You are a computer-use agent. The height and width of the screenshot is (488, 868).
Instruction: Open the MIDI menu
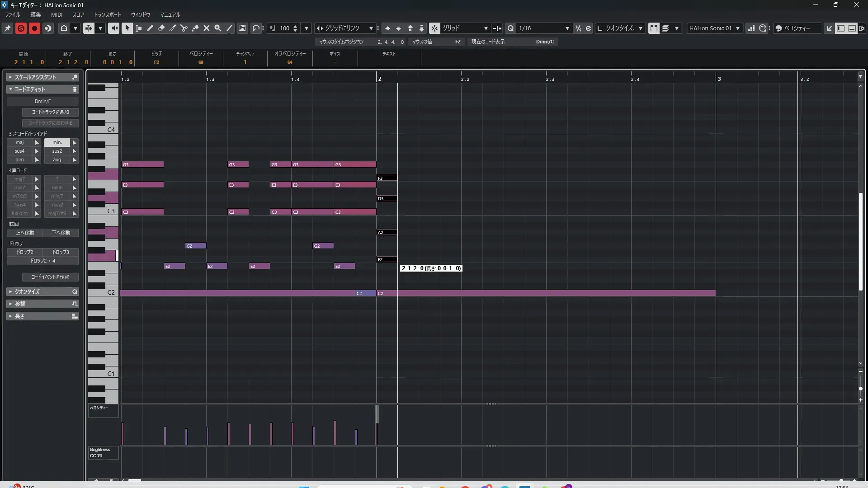tap(57, 14)
